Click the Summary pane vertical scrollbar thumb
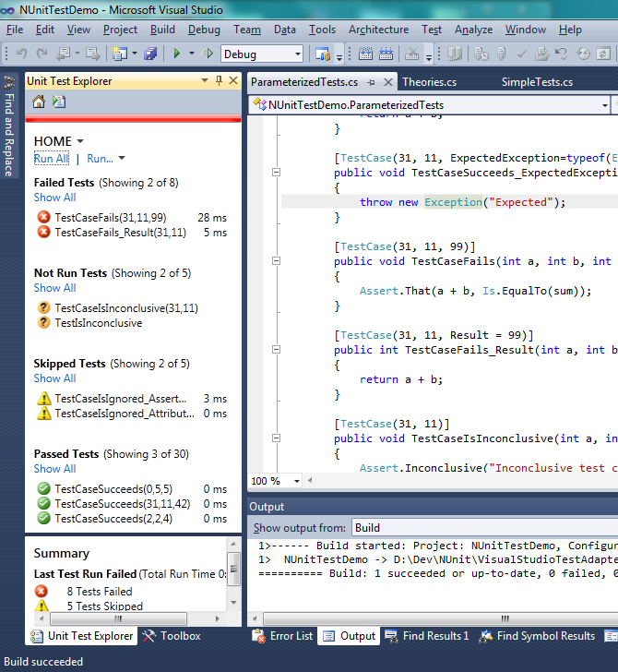 click(x=233, y=569)
